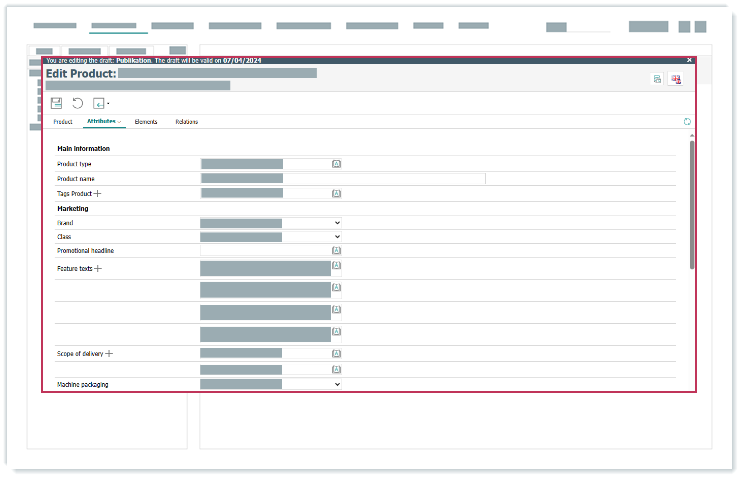Click the refresh icon beside tabs
Image resolution: width=742 pixels, height=479 pixels.
click(687, 122)
